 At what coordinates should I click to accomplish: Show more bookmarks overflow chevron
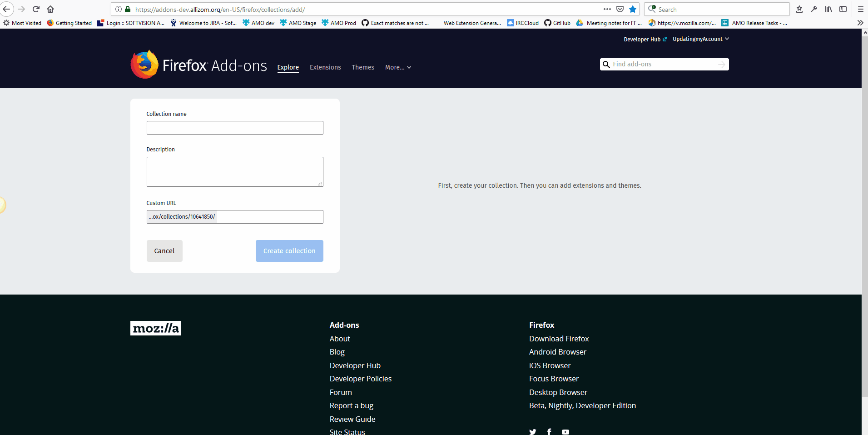tap(860, 23)
